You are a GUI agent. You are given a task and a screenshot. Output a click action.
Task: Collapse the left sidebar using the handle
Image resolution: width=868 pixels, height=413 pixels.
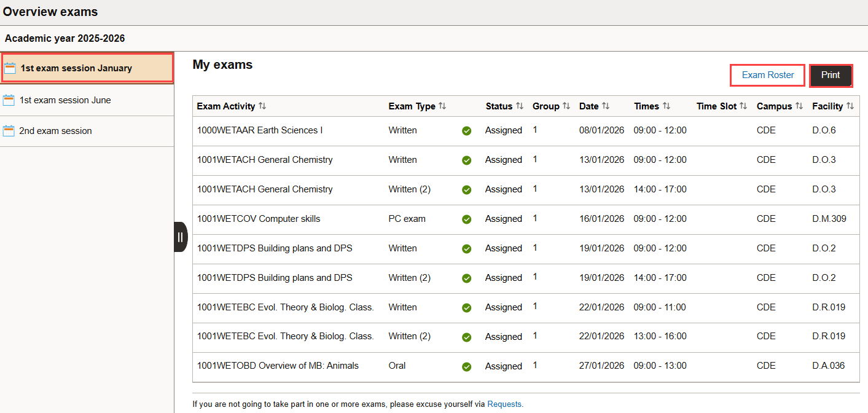tap(180, 237)
